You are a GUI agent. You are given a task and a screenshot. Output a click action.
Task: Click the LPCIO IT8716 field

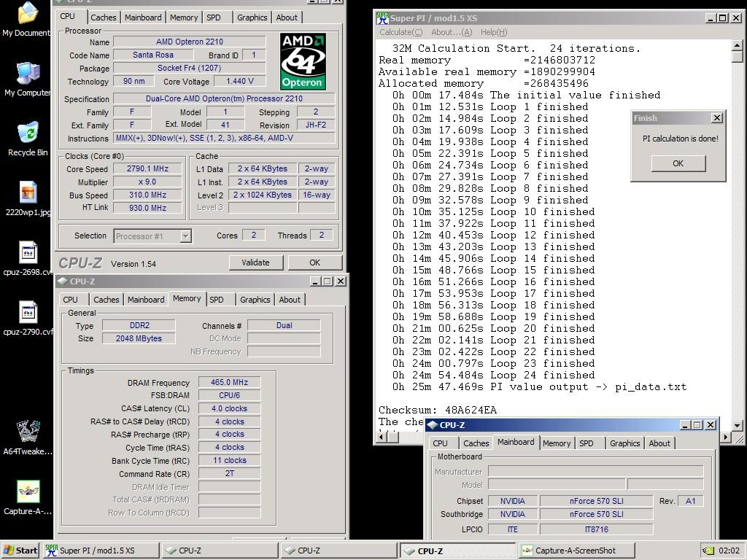pyautogui.click(x=597, y=529)
